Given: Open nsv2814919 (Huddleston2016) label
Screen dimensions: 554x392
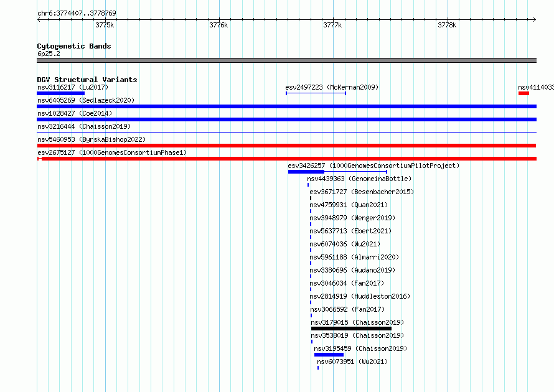Looking at the screenshot, I should point(360,296).
